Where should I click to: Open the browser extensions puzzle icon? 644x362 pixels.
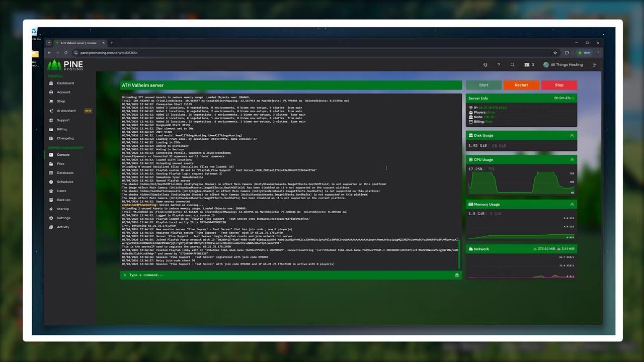567,53
